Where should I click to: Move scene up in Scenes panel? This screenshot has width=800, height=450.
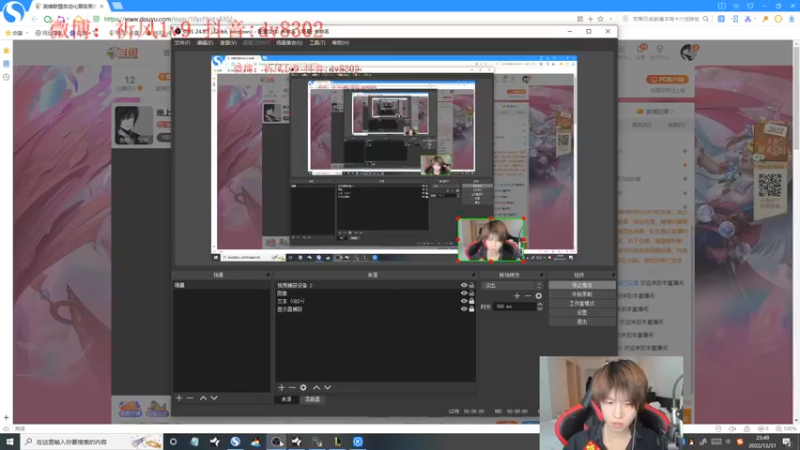click(x=203, y=398)
